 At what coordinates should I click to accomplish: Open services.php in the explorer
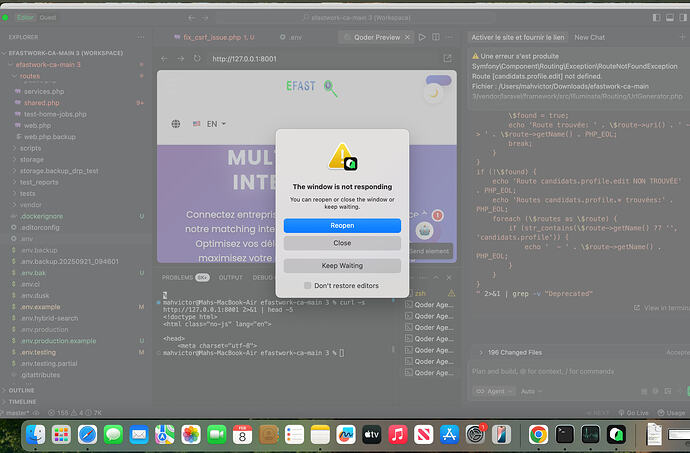44,92
